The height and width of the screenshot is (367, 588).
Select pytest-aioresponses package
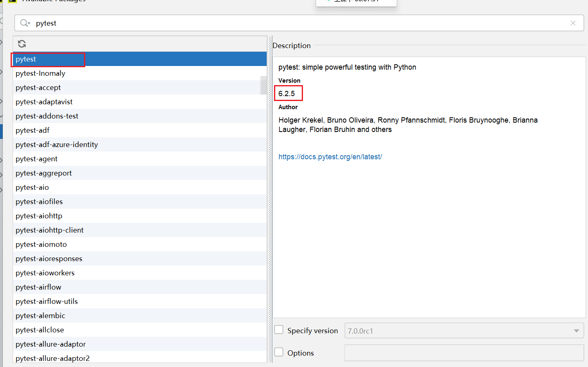tap(140, 259)
